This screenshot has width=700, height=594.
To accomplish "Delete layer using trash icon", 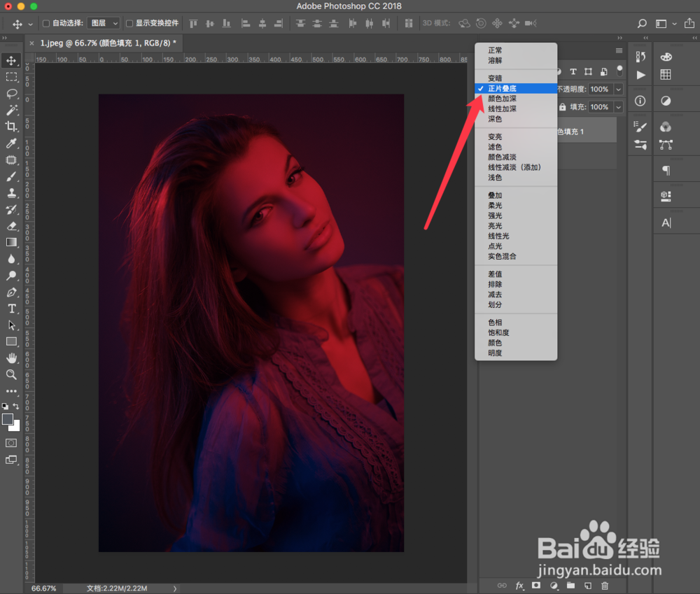I will point(605,586).
